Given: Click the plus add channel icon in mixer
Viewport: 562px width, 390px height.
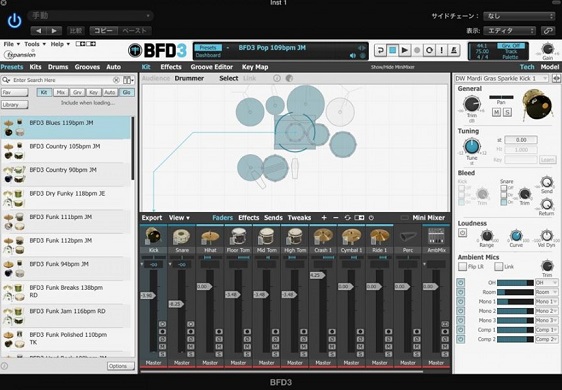Looking at the screenshot, I should (x=324, y=218).
